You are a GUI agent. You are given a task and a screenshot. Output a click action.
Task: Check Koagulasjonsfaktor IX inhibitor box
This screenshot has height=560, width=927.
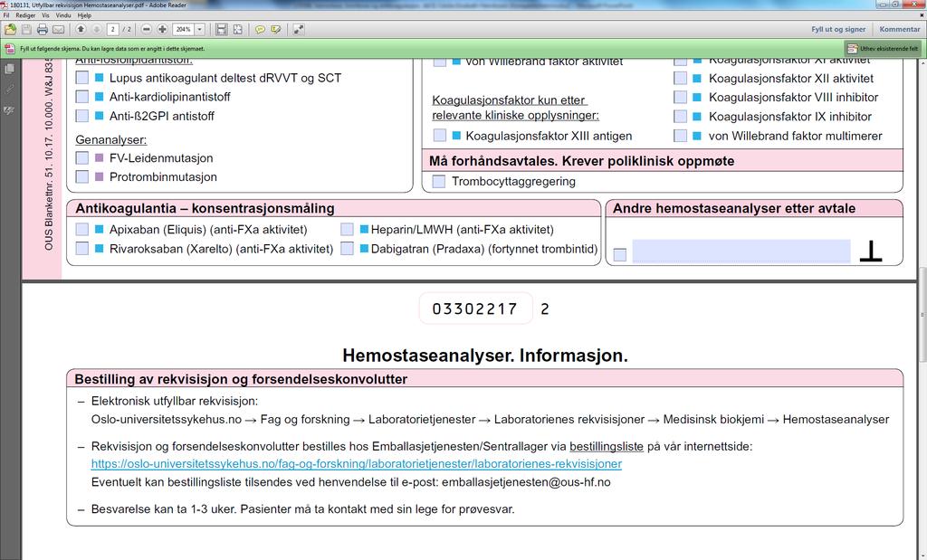click(681, 117)
